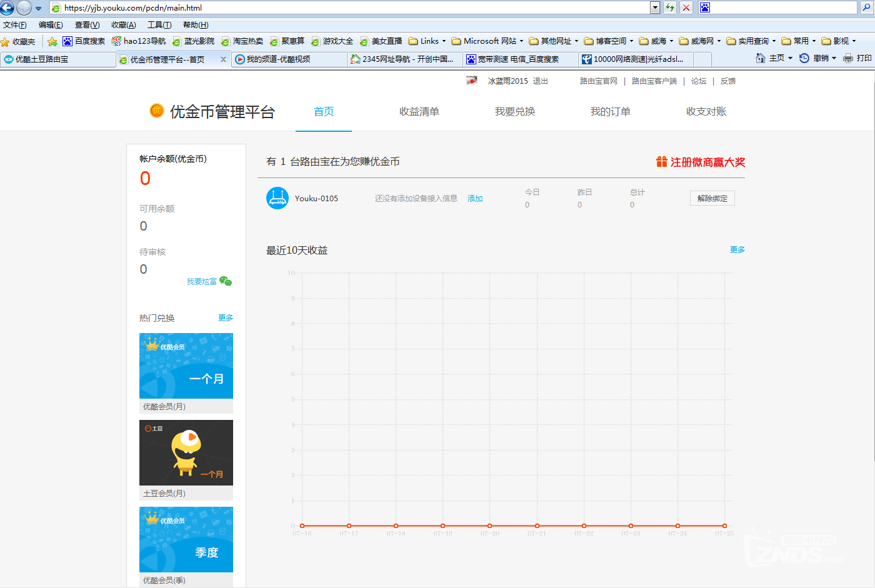875x588 pixels.
Task: Click the stop loading X icon
Action: click(x=686, y=7)
